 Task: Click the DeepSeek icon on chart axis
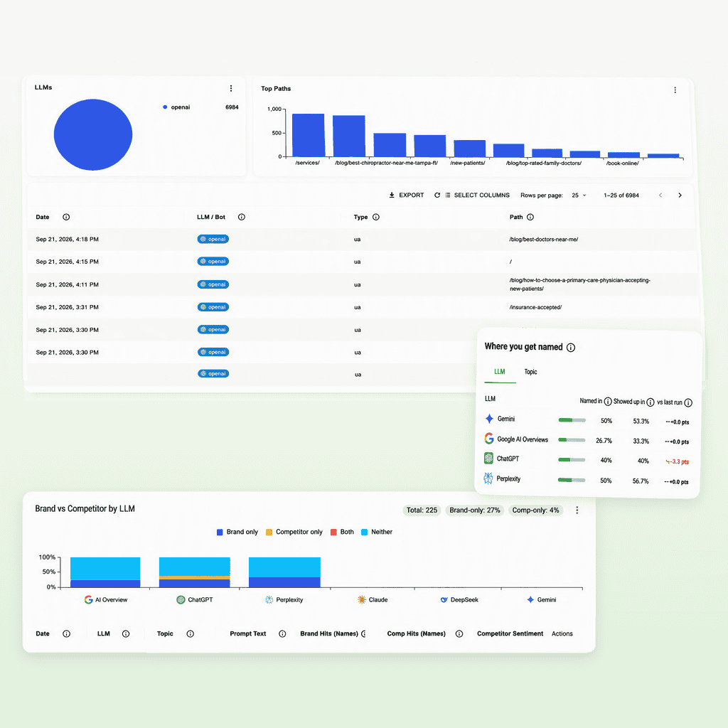(x=444, y=599)
